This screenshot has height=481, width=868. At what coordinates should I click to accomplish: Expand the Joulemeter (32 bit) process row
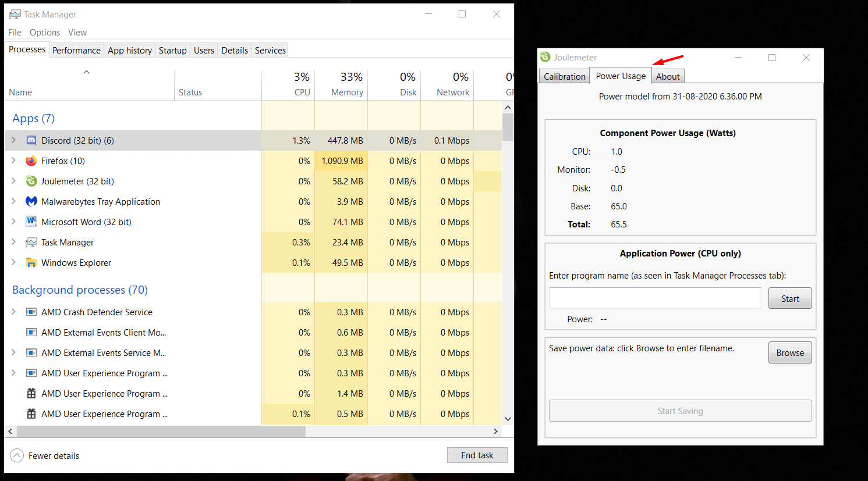(13, 181)
